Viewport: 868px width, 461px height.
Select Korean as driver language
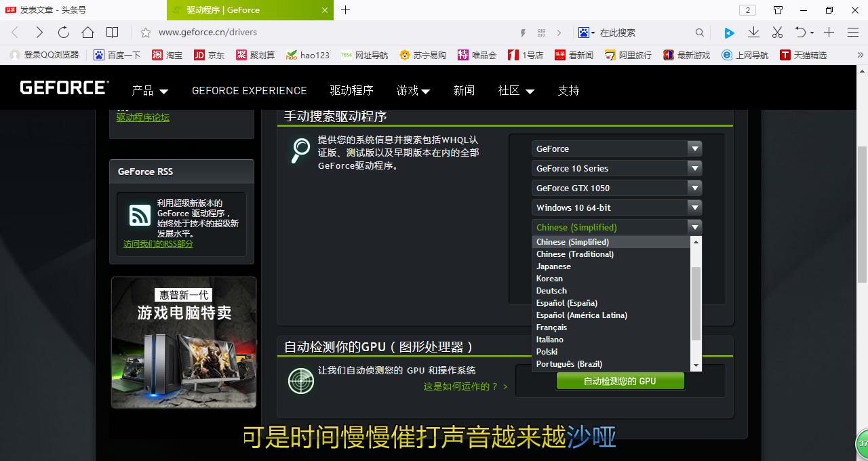tap(549, 278)
